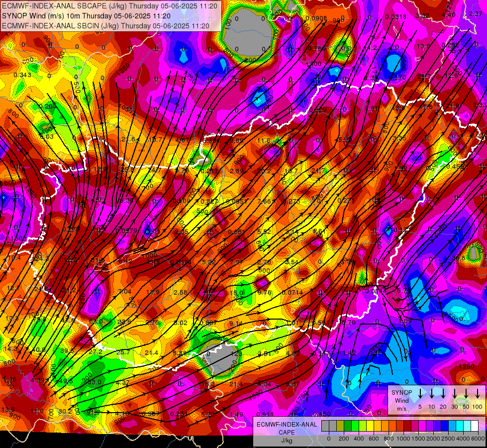This screenshot has height=448, width=487.
Task: Click the 2500 tick on CAPE scale
Action: [x=448, y=439]
